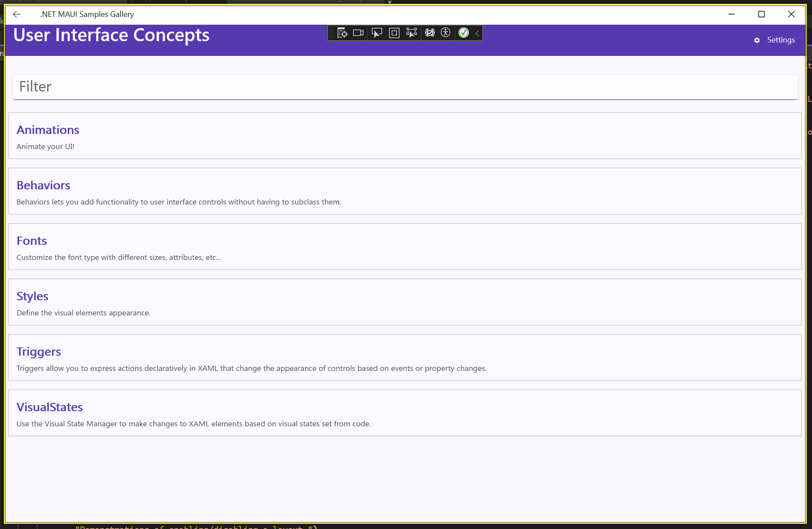Select the Fonts item
Image resolution: width=812 pixels, height=529 pixels.
pos(32,241)
